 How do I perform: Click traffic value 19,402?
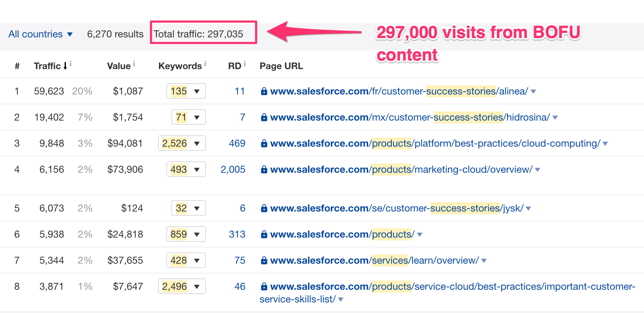point(49,117)
